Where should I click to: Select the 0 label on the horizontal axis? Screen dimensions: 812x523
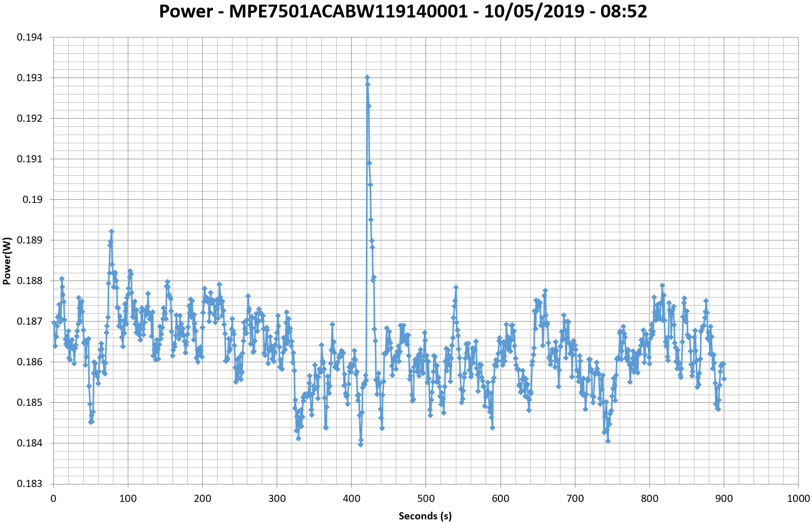tap(53, 498)
